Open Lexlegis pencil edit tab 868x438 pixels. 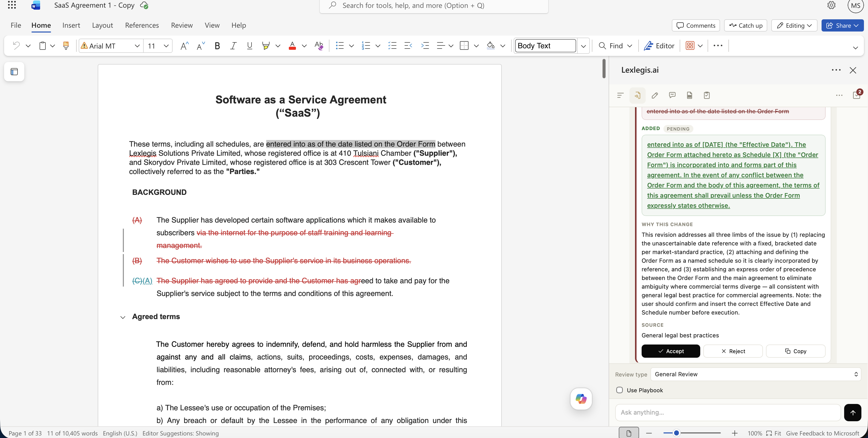[655, 96]
